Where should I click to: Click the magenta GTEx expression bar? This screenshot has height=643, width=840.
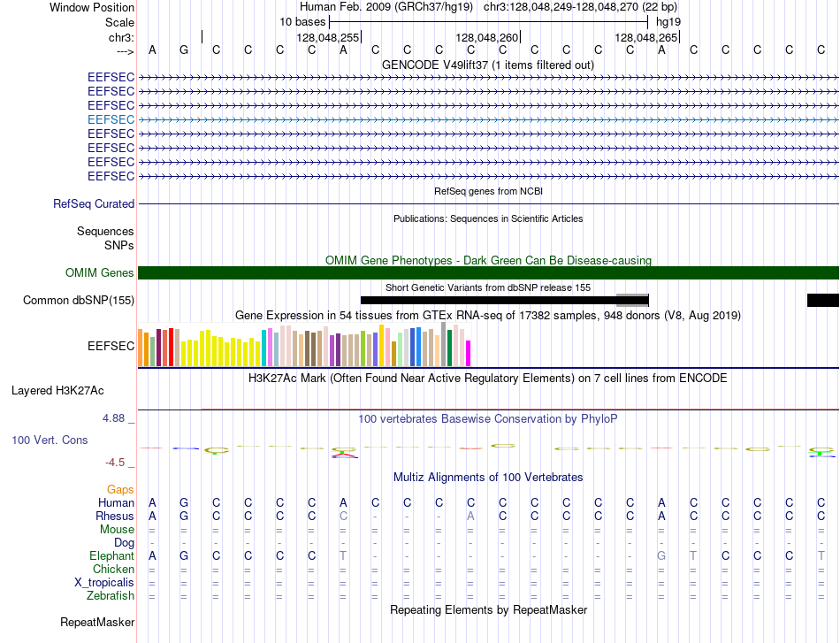tap(469, 353)
